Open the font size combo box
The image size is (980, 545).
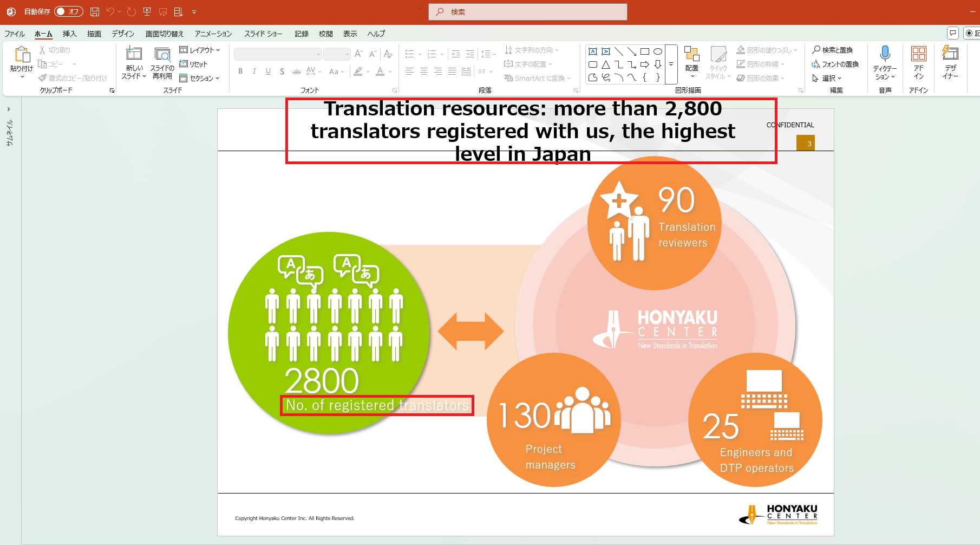tap(337, 54)
